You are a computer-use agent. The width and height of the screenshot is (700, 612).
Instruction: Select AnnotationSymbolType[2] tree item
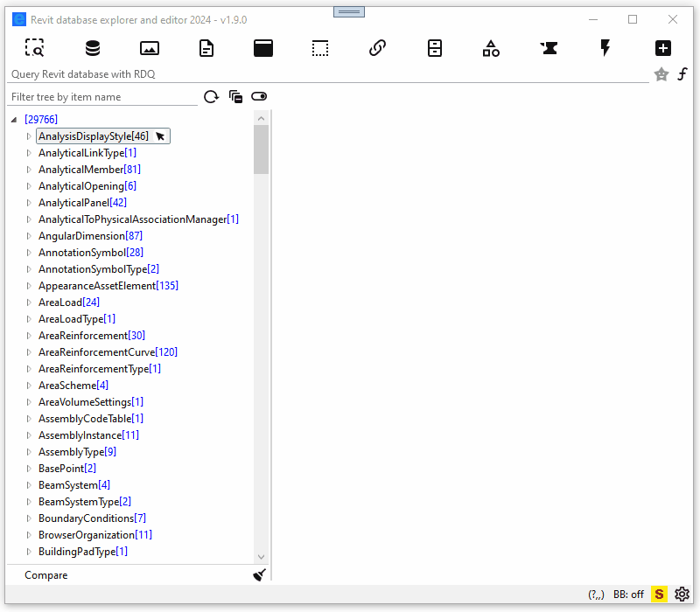99,269
